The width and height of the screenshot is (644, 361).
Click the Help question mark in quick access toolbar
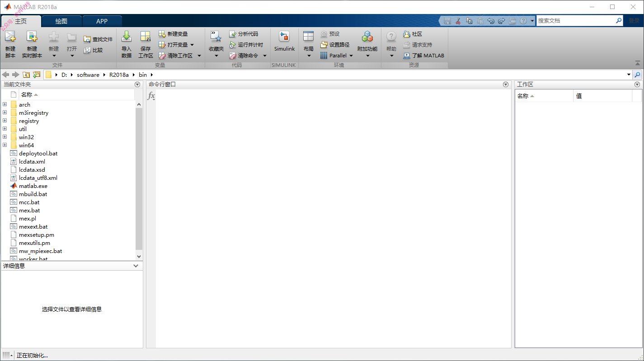[523, 21]
